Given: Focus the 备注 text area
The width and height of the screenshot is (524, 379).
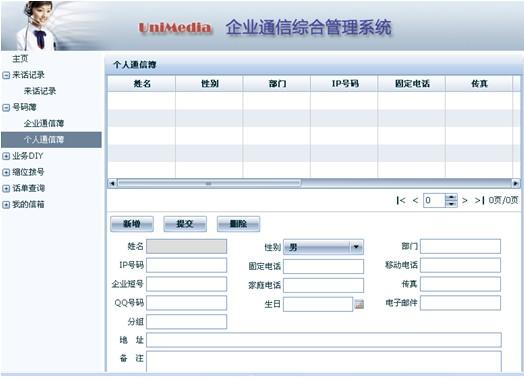Looking at the screenshot, I should tap(324, 361).
